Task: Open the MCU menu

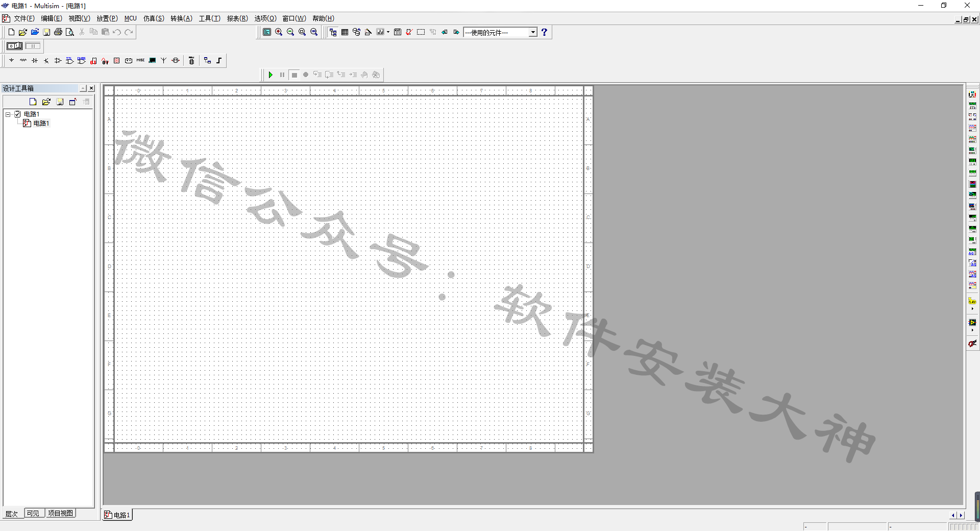Action: click(x=131, y=18)
